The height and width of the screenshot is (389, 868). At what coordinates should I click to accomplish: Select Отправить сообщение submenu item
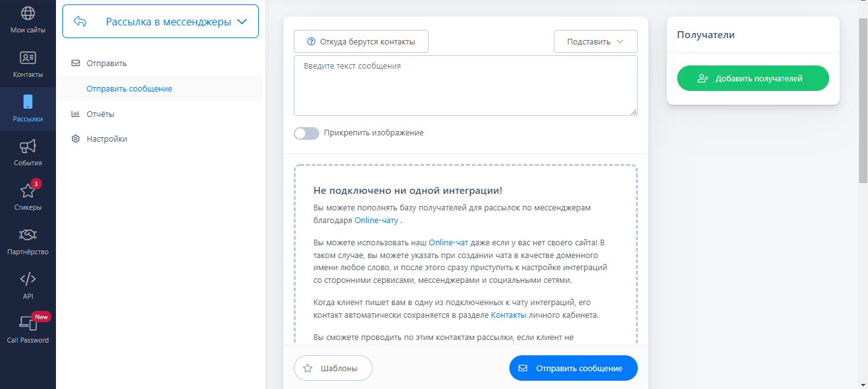[x=129, y=89]
